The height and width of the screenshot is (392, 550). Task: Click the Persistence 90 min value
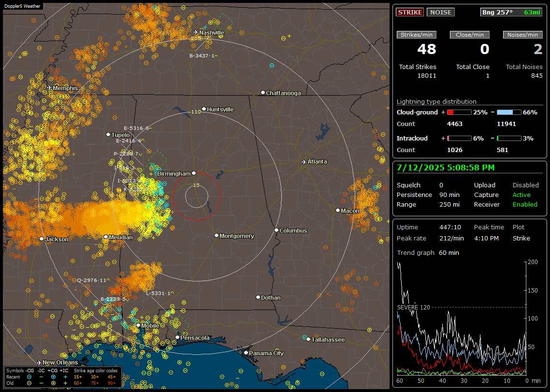449,195
